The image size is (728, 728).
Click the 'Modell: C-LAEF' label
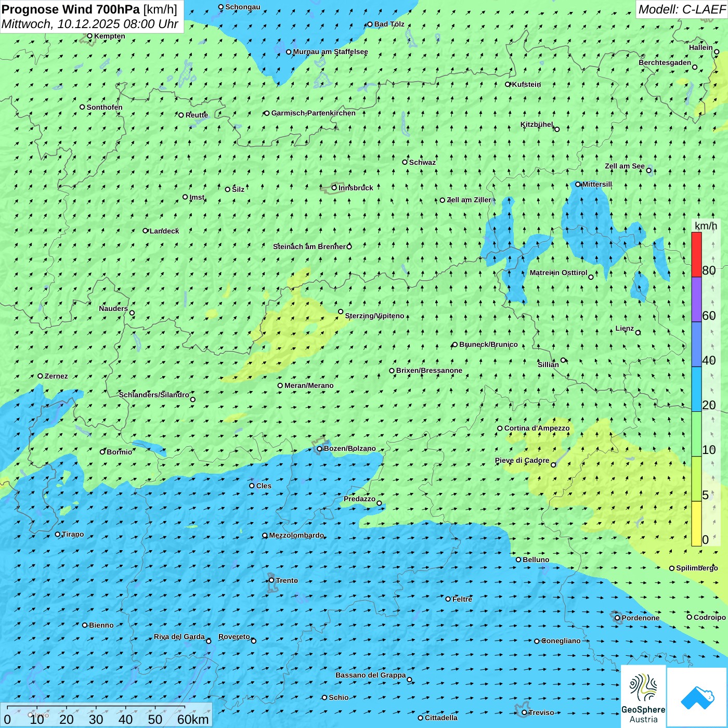tap(681, 9)
